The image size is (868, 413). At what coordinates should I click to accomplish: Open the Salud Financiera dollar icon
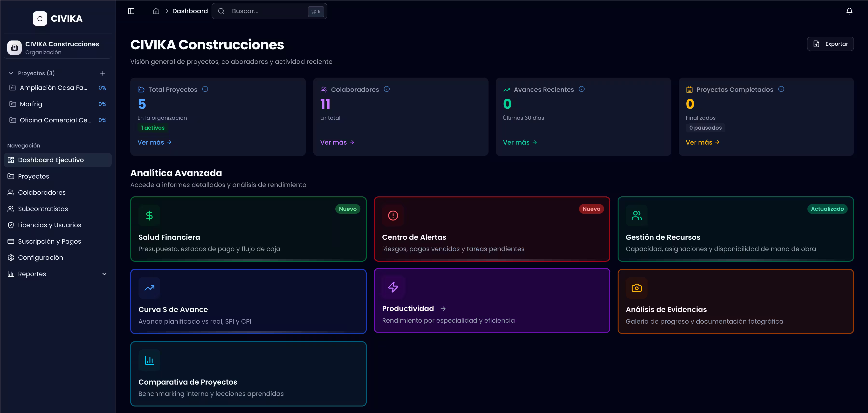[x=149, y=215]
